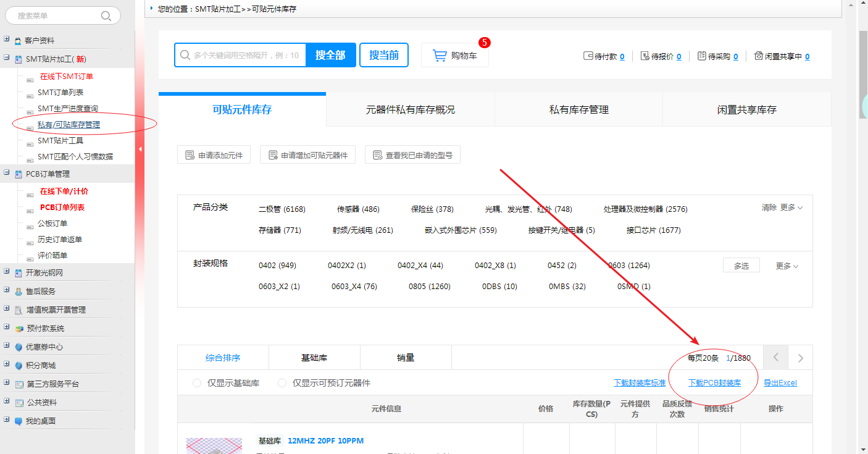Click the 待付款 wallet icon
868x454 pixels.
[588, 56]
